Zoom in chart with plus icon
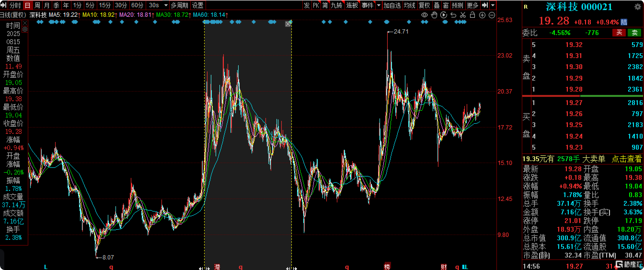The width and height of the screenshot is (644, 270). click(482, 15)
